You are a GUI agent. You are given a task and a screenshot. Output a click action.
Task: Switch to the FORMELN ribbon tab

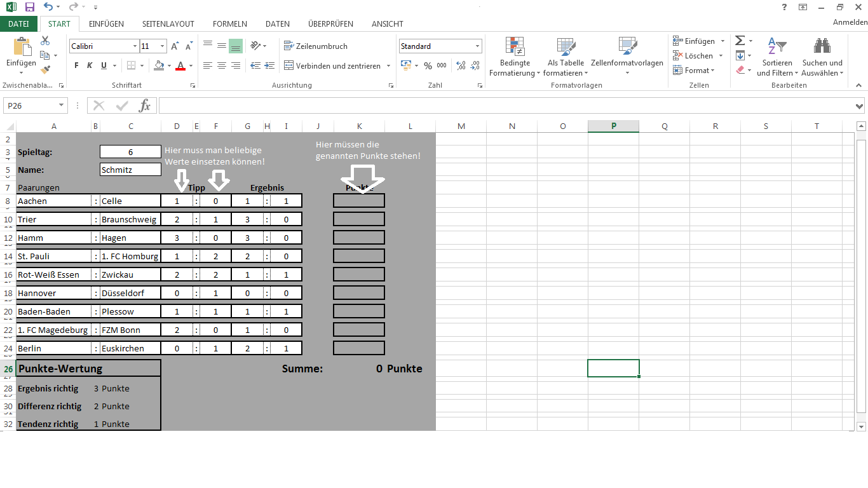coord(229,24)
